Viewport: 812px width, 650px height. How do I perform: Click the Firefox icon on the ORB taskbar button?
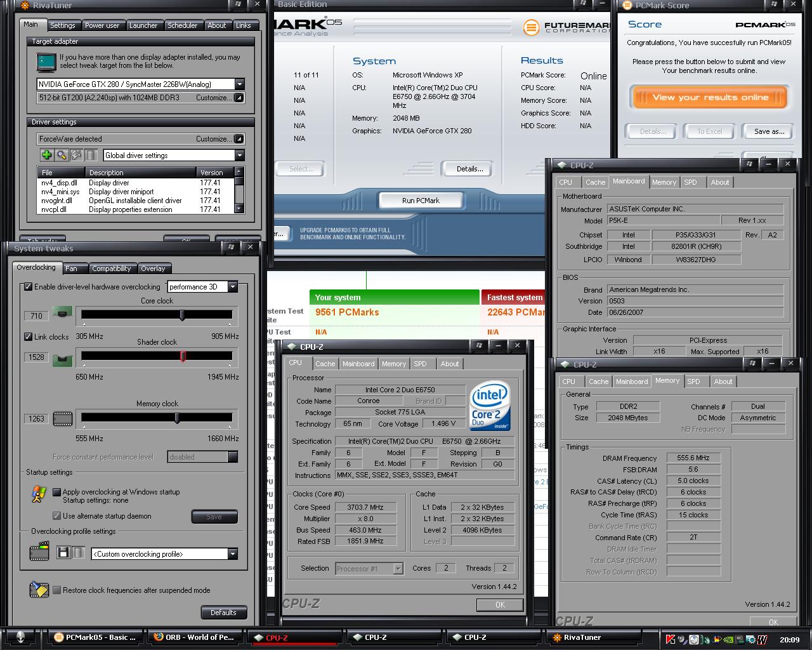click(x=158, y=637)
